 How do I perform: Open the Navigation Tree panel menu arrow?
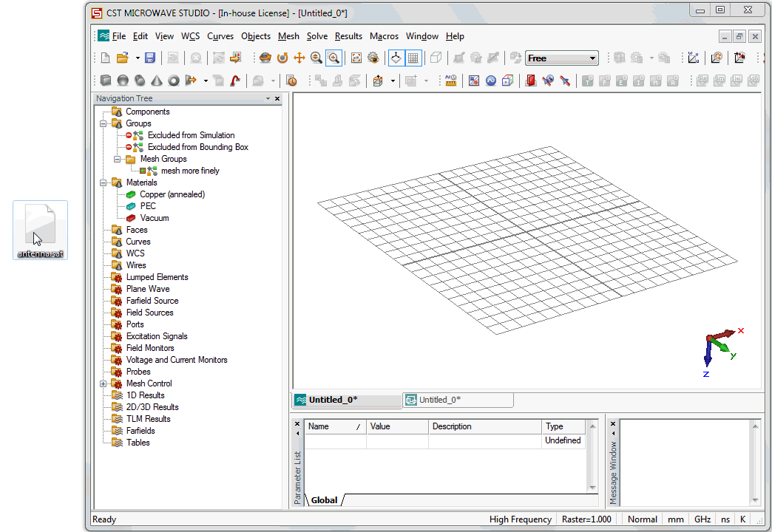coord(268,98)
